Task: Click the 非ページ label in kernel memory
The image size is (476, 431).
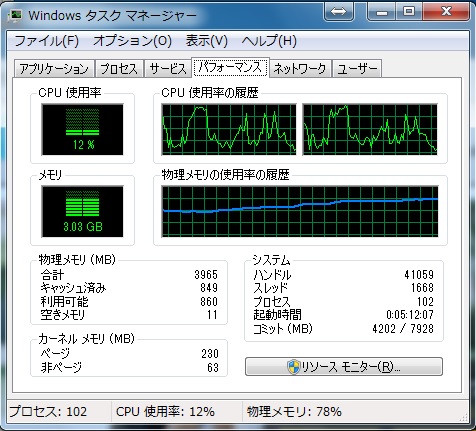Action: click(x=61, y=368)
